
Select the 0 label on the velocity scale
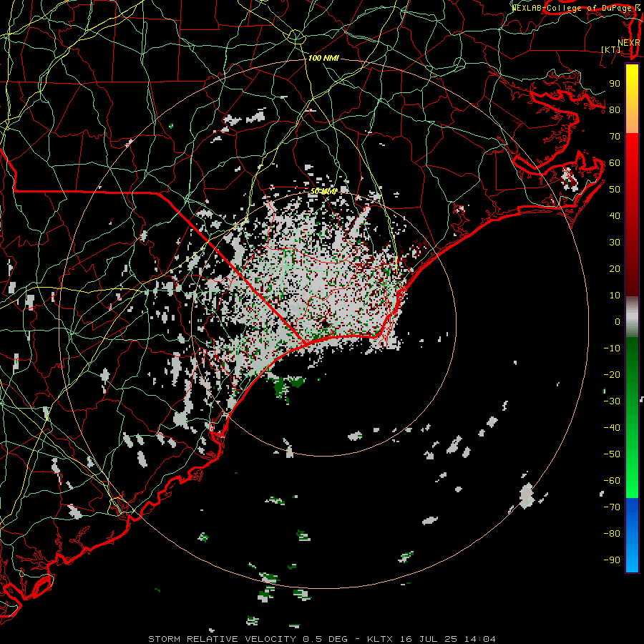click(618, 321)
